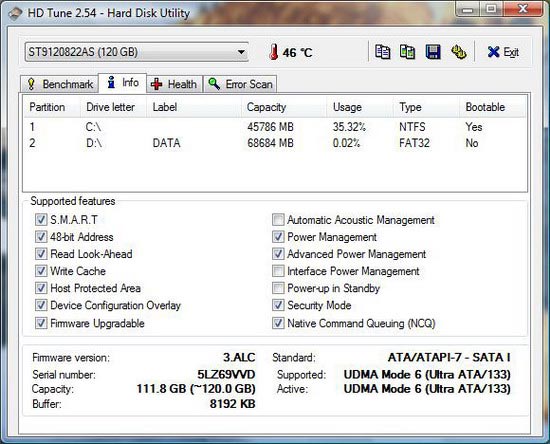Open the ST9120822AS drive selection dropdown

pyautogui.click(x=137, y=52)
